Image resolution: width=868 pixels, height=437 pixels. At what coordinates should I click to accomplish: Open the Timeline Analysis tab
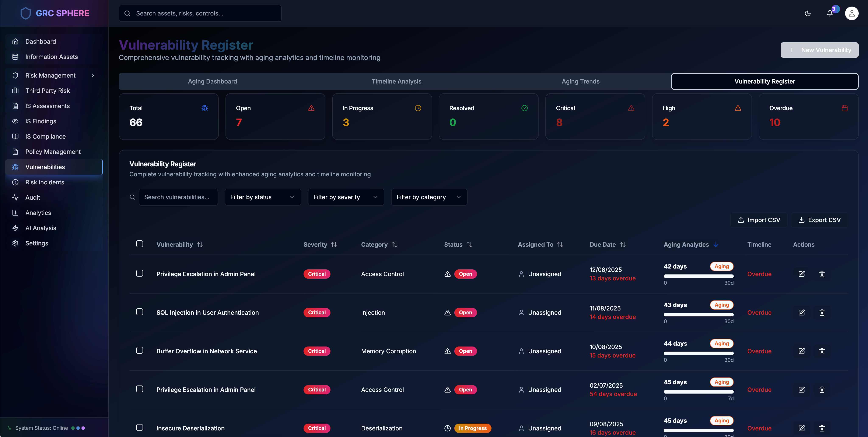pyautogui.click(x=396, y=81)
